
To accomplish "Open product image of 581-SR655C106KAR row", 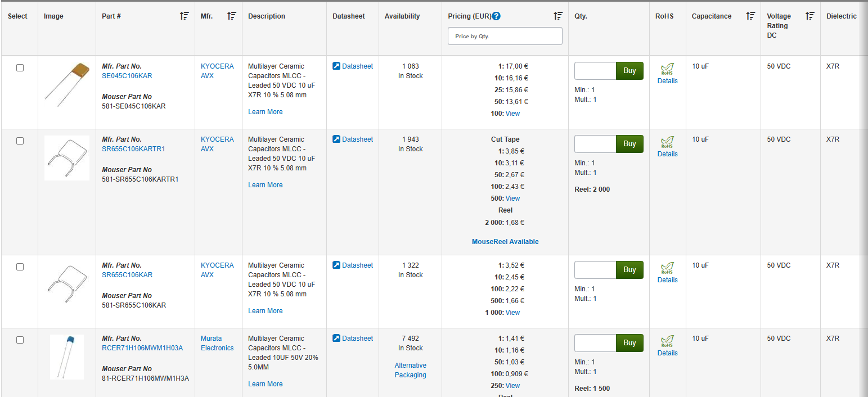I will click(67, 284).
